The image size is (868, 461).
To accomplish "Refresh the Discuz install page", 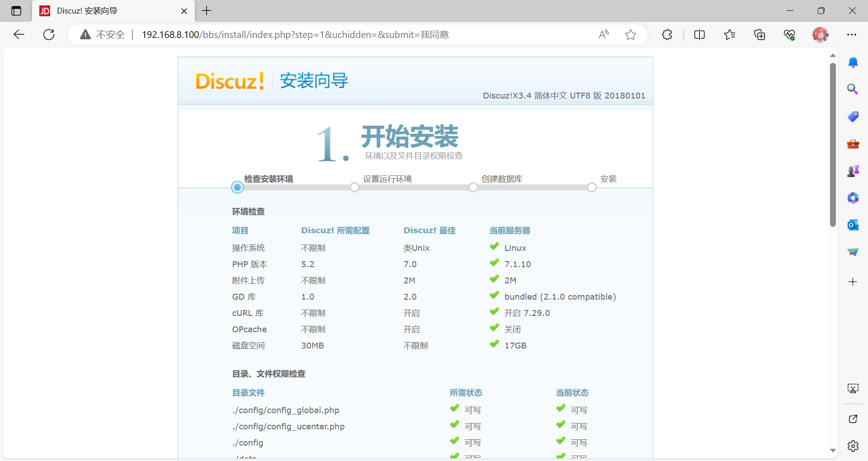I will click(x=49, y=34).
